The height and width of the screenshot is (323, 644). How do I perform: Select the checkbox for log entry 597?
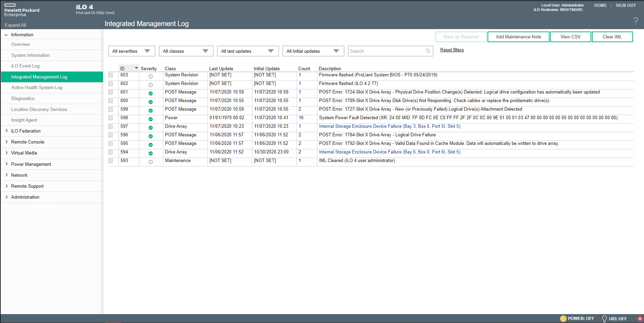click(111, 126)
